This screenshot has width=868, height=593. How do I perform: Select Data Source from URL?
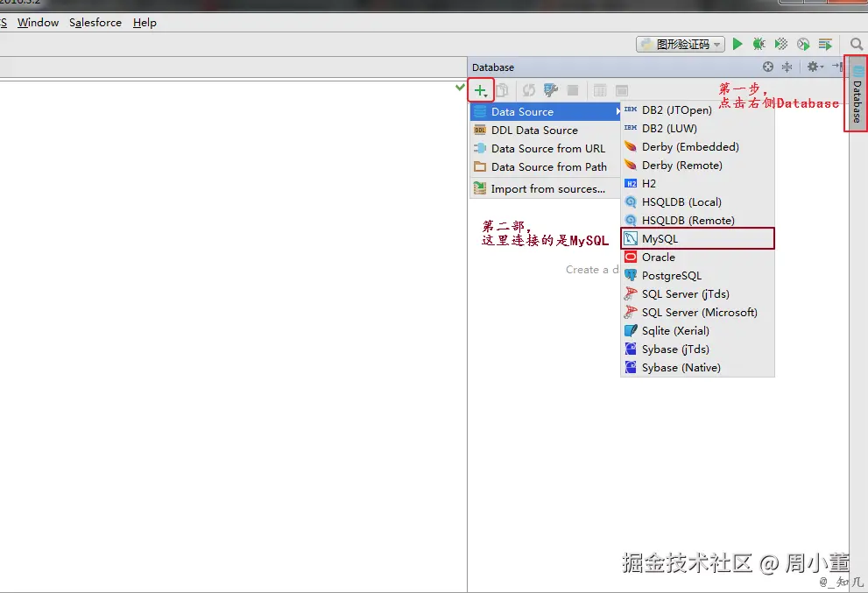click(546, 148)
